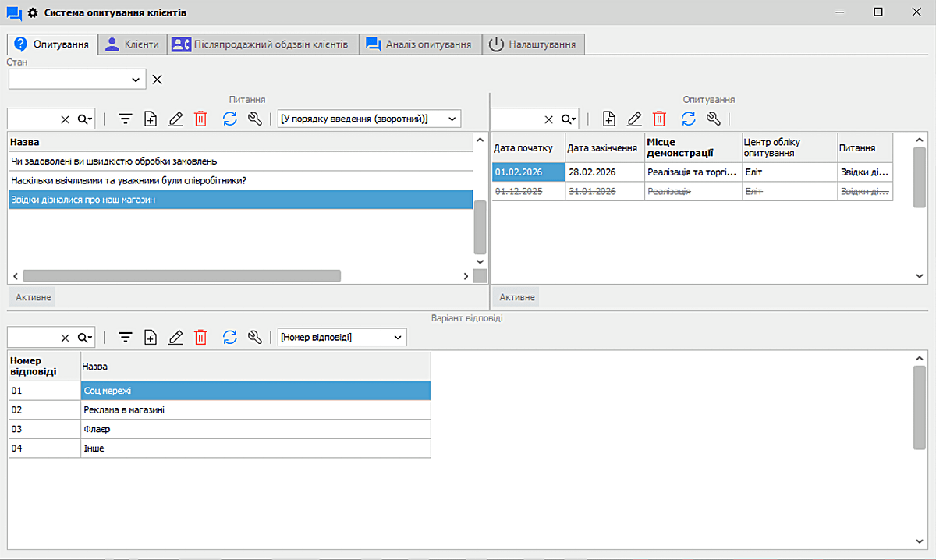Screen dimensions: 936x560
Task: Toggle the Активне filter under the surveys list
Action: [x=516, y=296]
